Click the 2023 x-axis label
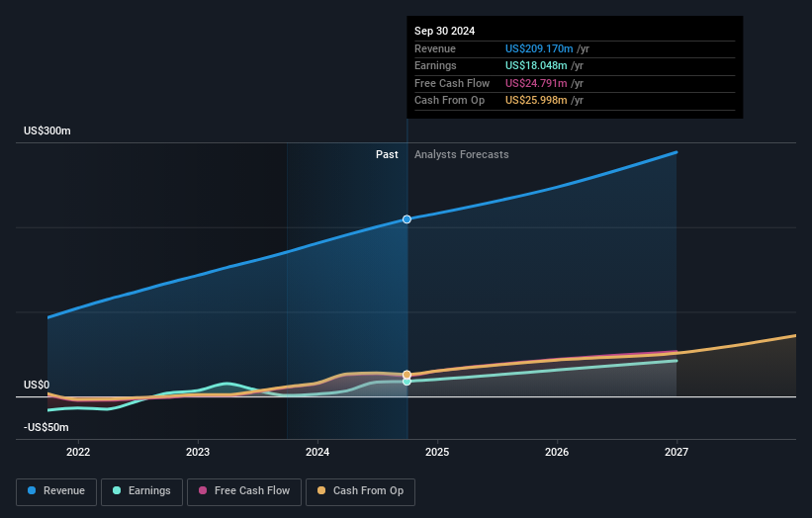Image resolution: width=812 pixels, height=518 pixels. point(198,453)
